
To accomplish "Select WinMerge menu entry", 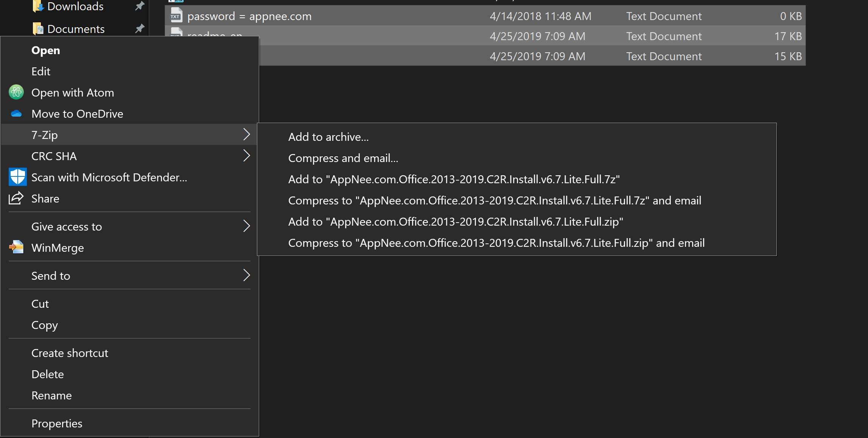I will [x=129, y=248].
